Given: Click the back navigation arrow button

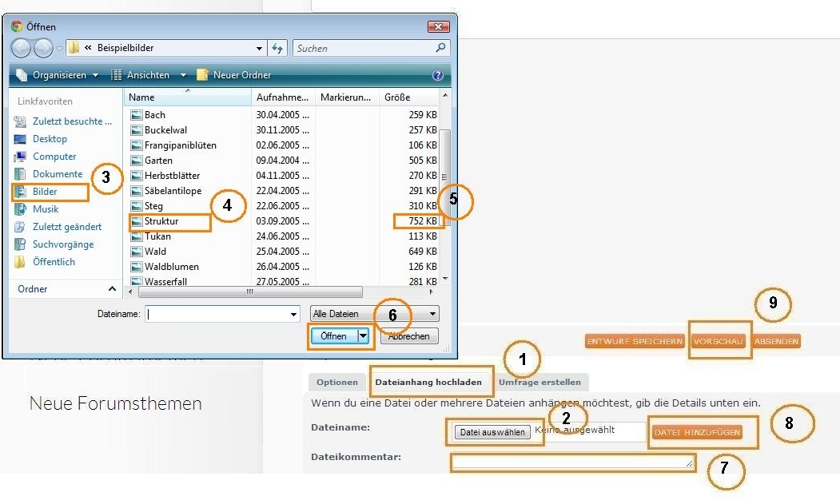Looking at the screenshot, I should pos(22,48).
